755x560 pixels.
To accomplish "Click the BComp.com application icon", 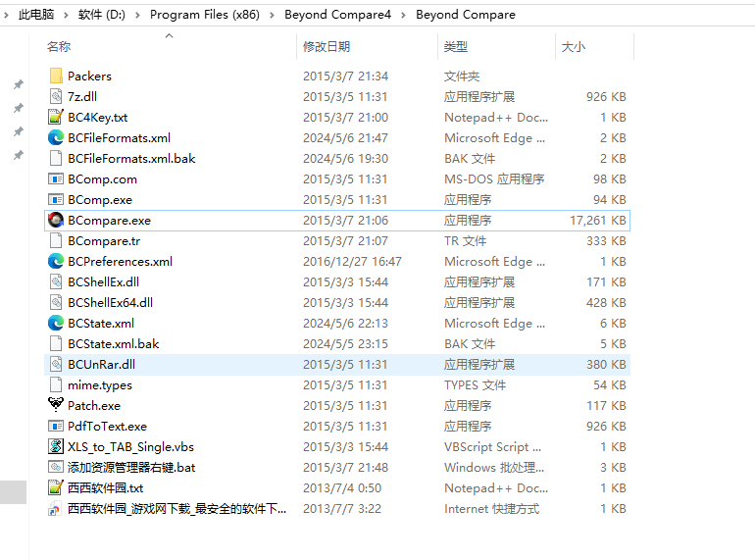I will [x=56, y=179].
